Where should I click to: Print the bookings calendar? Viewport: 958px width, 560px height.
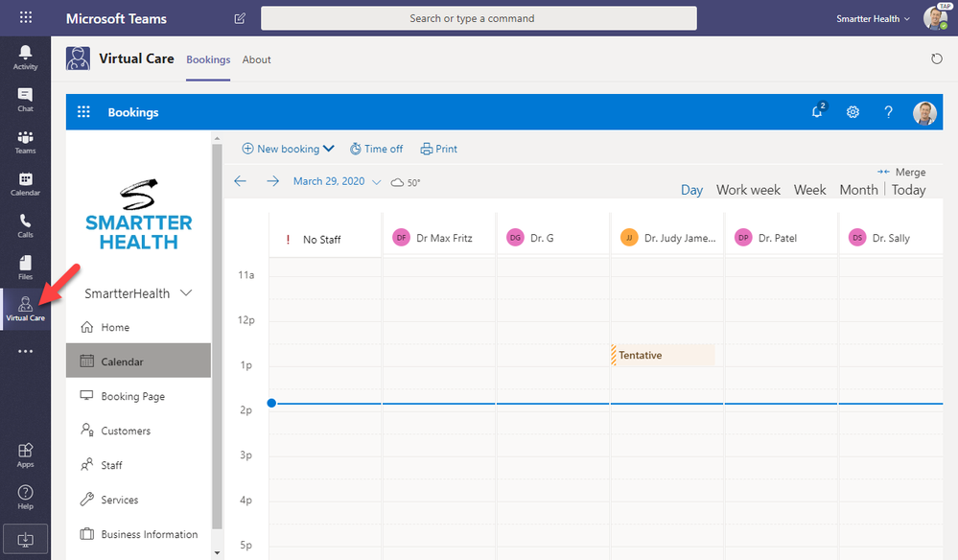(438, 149)
